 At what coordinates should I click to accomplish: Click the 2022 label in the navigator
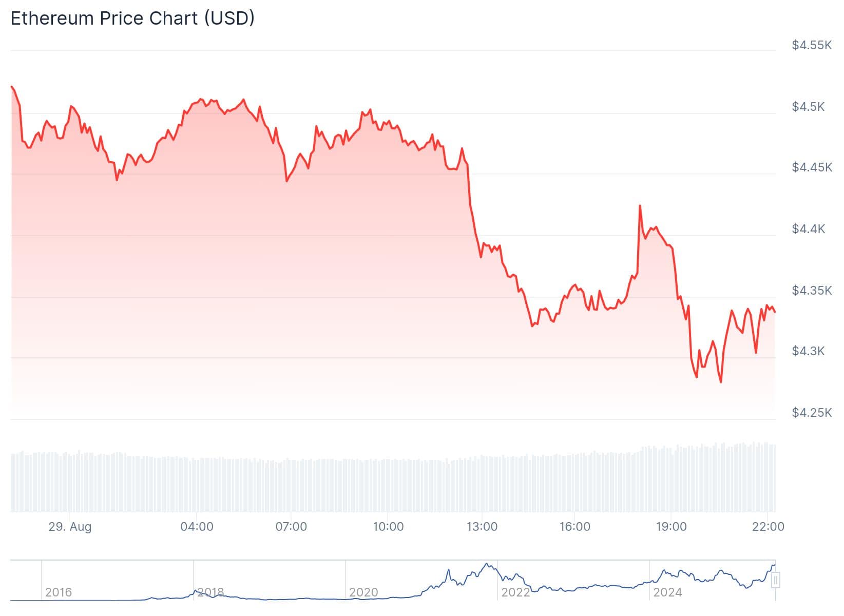point(515,592)
